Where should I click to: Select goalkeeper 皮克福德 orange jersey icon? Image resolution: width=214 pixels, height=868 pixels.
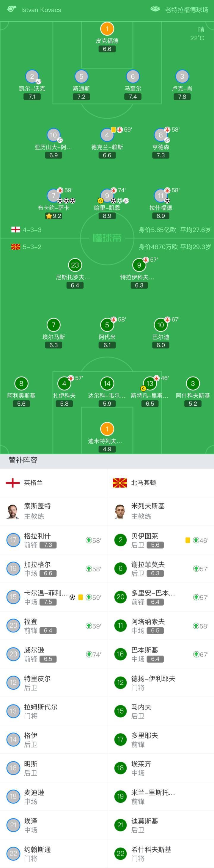click(x=107, y=29)
